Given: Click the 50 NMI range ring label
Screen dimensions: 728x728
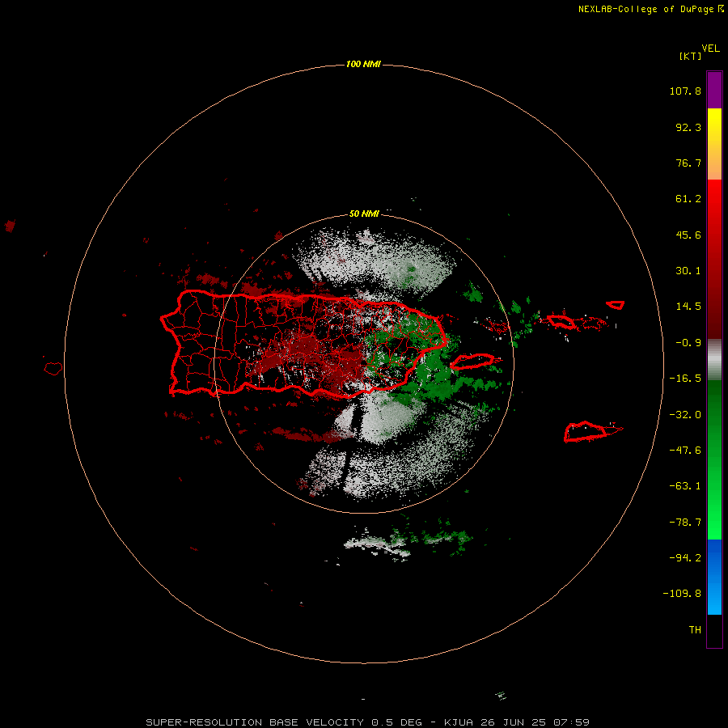Looking at the screenshot, I should tap(364, 214).
